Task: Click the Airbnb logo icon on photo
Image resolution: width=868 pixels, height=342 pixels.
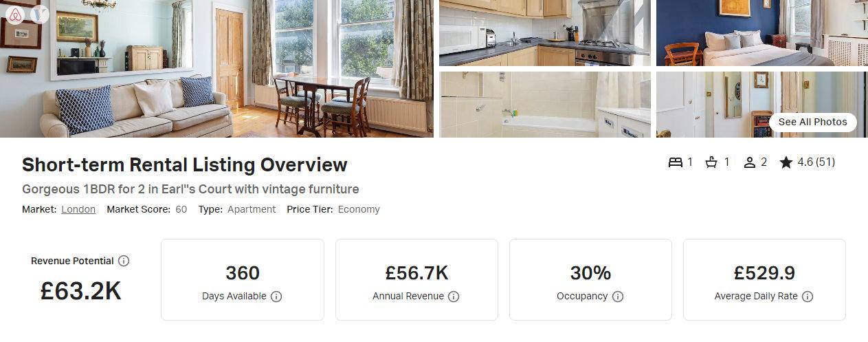Action: point(15,14)
